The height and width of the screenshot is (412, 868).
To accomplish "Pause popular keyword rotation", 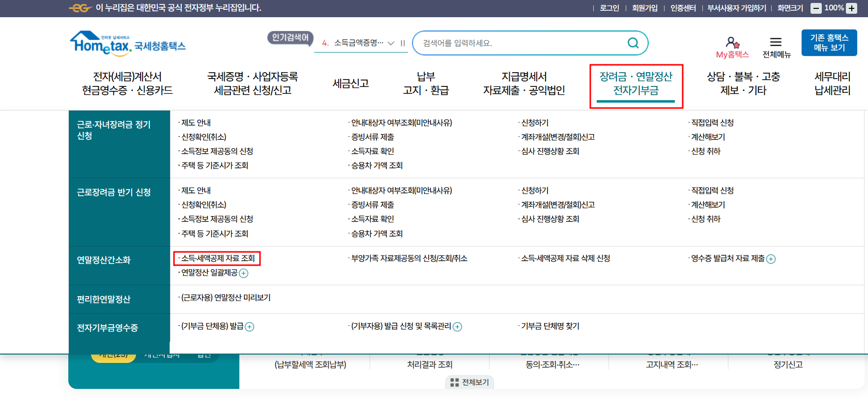I will coord(403,43).
